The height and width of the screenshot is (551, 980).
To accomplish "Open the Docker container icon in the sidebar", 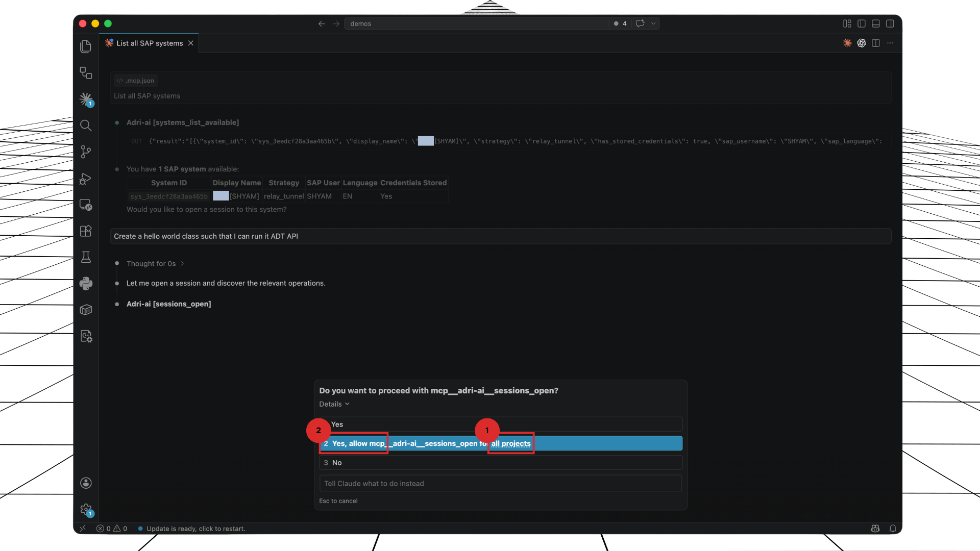I will 86,310.
